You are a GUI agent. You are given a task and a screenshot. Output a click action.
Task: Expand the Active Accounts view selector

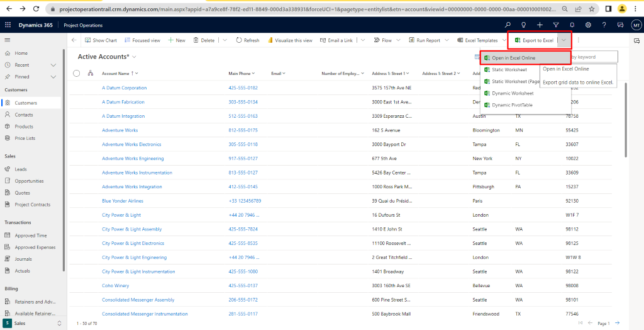pyautogui.click(x=134, y=57)
